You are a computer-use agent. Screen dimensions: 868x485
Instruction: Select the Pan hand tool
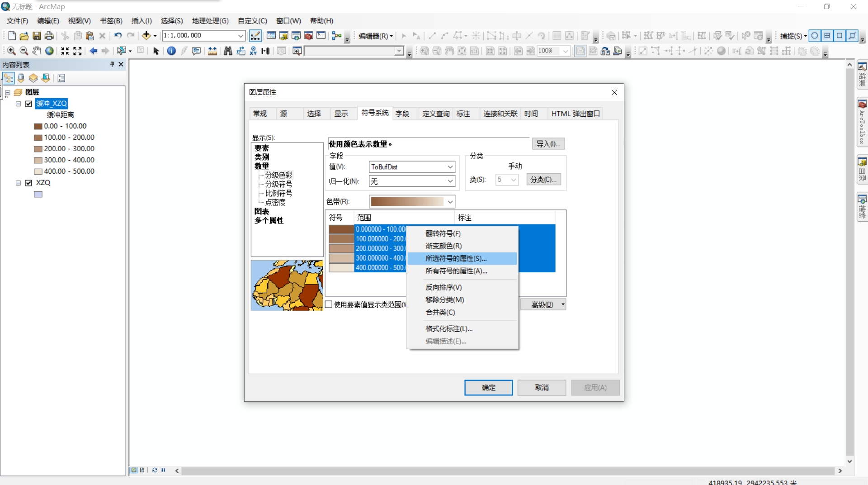coord(37,51)
